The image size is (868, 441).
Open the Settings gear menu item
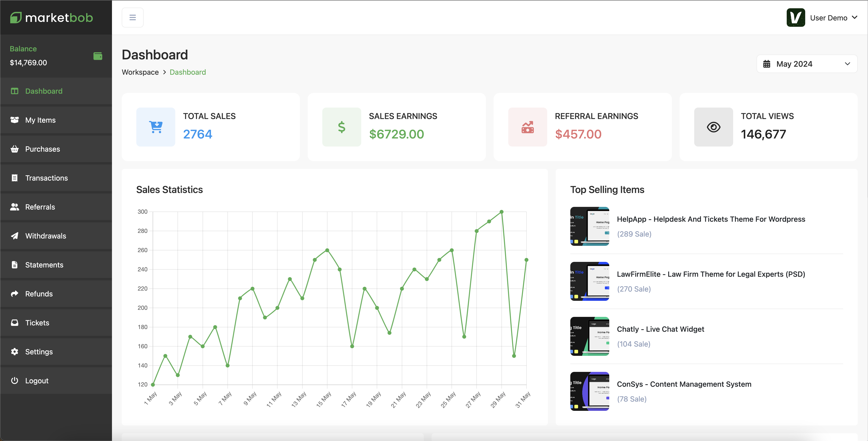click(x=39, y=352)
